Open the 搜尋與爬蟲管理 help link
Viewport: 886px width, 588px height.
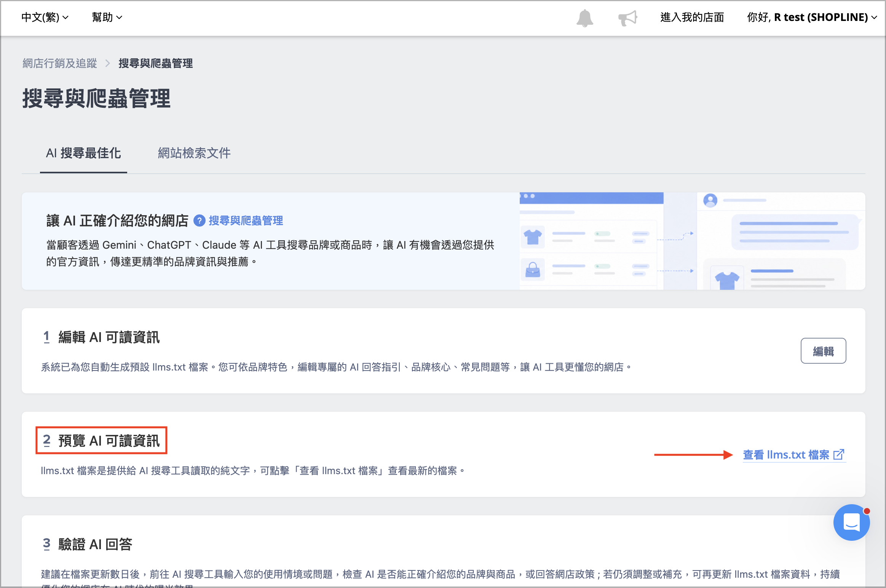pyautogui.click(x=246, y=220)
